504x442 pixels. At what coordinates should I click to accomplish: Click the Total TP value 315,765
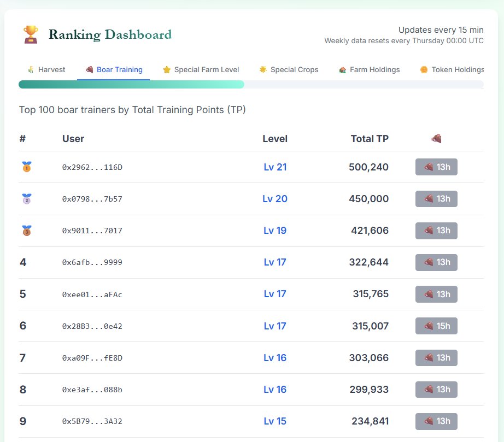pyautogui.click(x=371, y=294)
